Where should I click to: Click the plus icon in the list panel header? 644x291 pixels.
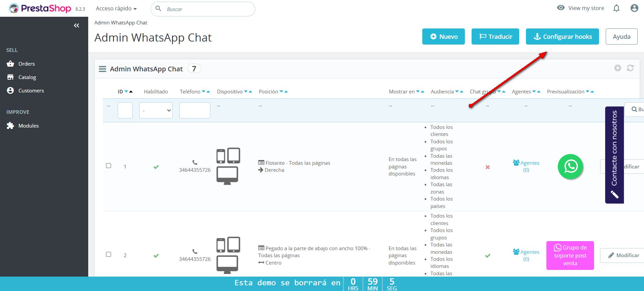pyautogui.click(x=618, y=68)
